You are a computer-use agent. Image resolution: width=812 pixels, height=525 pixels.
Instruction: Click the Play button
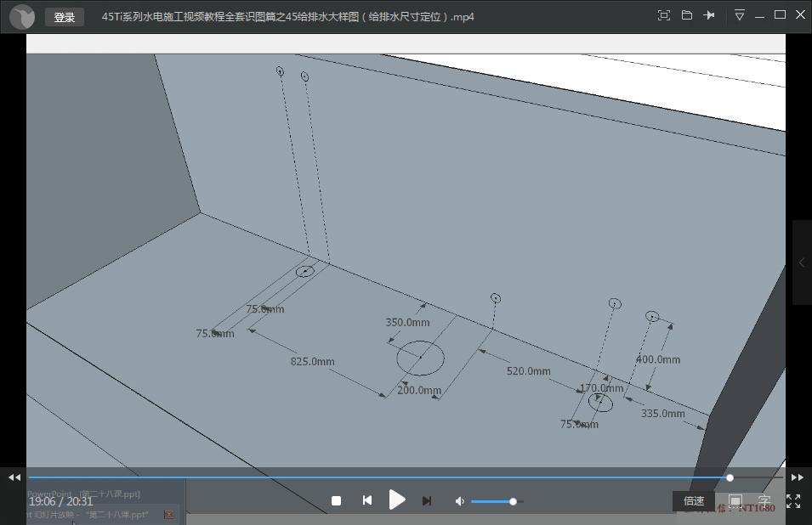pos(397,500)
